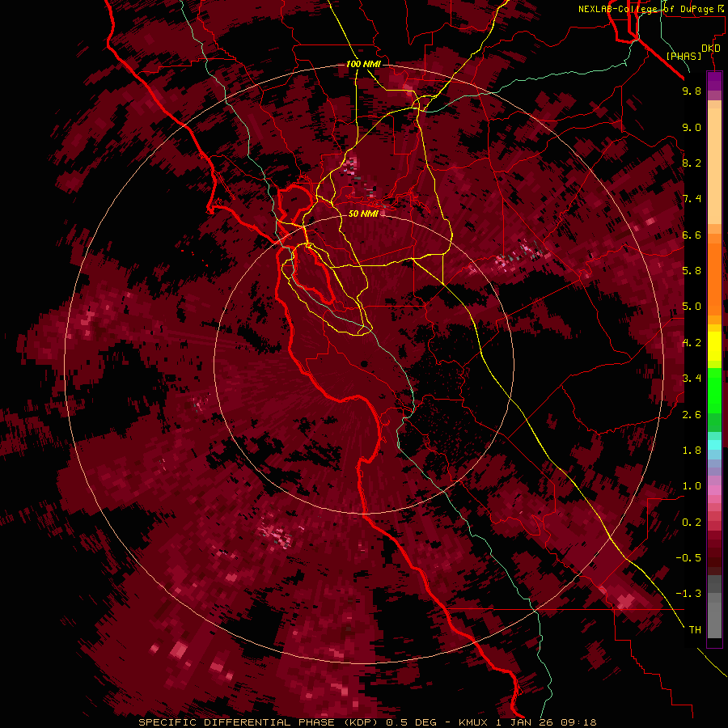Viewport: 728px width, 728px height.
Task: Click the 1.8 legend scale value
Action: point(692,451)
